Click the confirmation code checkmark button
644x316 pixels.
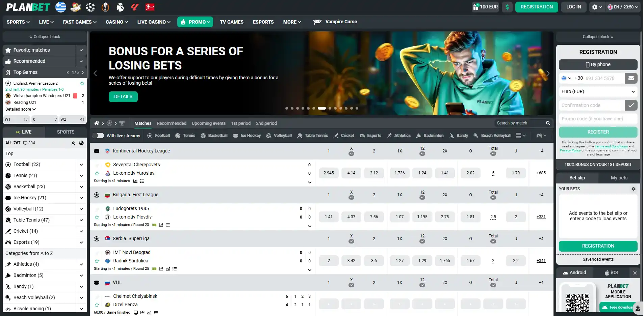pos(631,105)
